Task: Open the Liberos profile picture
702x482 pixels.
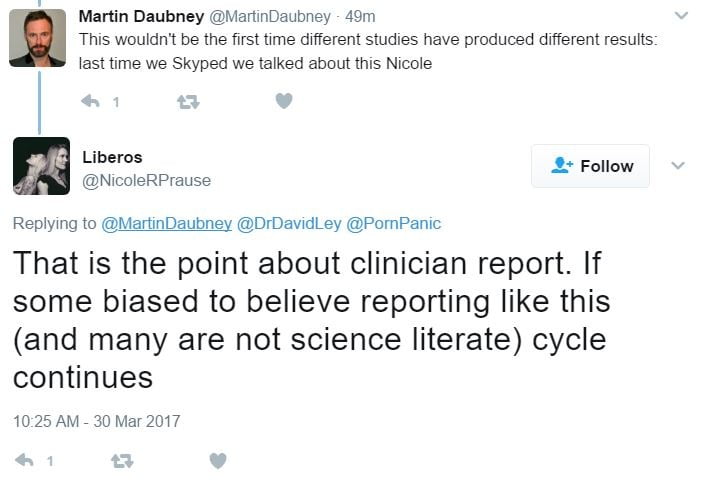Action: pyautogui.click(x=41, y=166)
